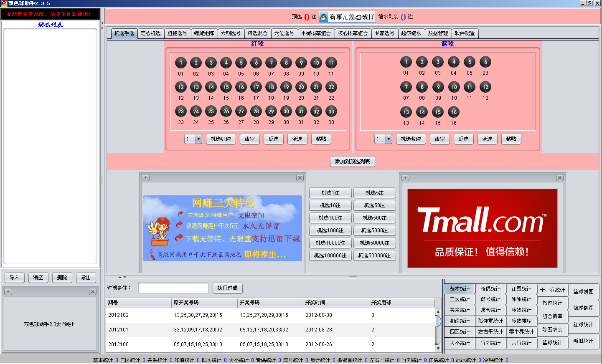The image size is (602, 364).
Task: Select red ball 20 in 红球 panel
Action: [x=301, y=87]
